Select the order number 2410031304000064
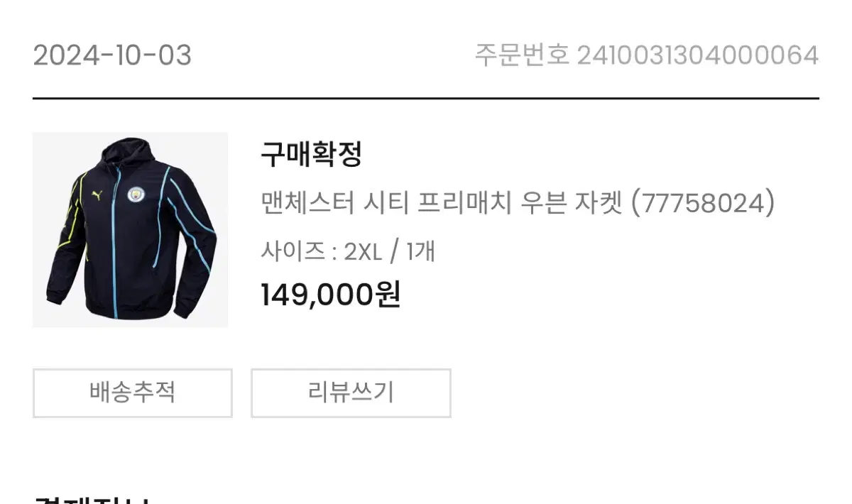Viewport: 852px width, 504px height. tap(698, 55)
